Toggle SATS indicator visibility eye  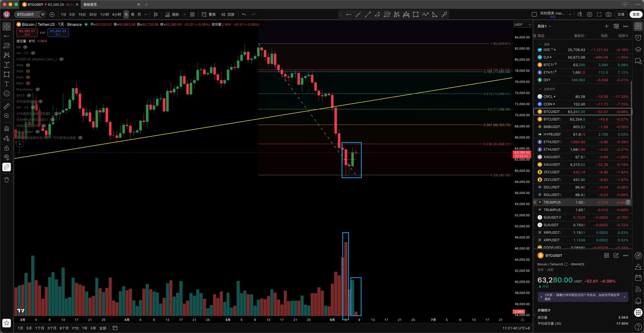pos(29,95)
